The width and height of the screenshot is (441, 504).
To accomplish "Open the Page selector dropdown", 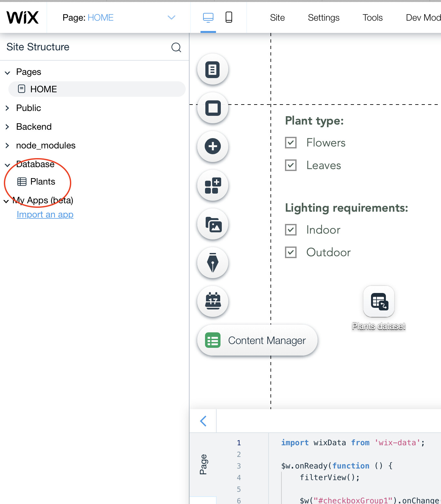I will click(x=171, y=17).
